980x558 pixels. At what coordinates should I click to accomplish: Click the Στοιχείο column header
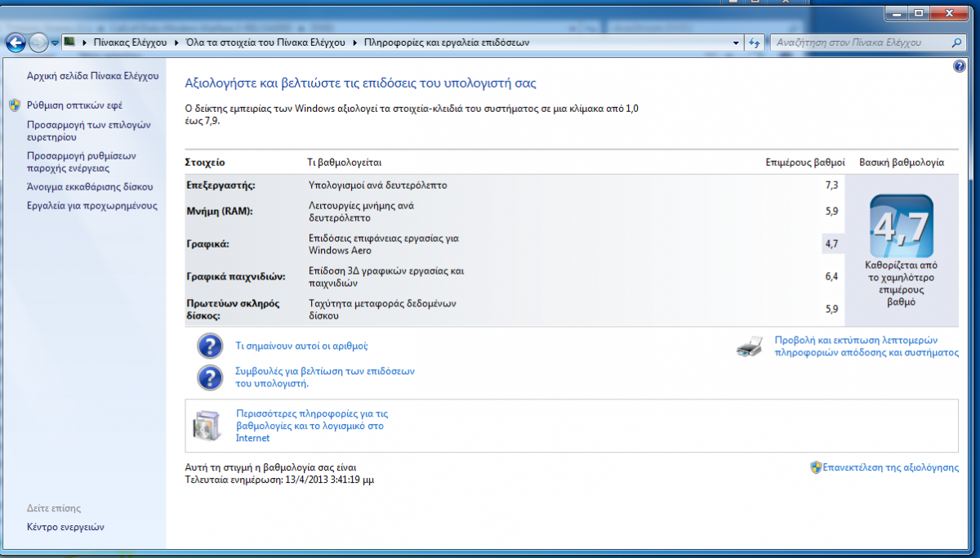tap(205, 163)
